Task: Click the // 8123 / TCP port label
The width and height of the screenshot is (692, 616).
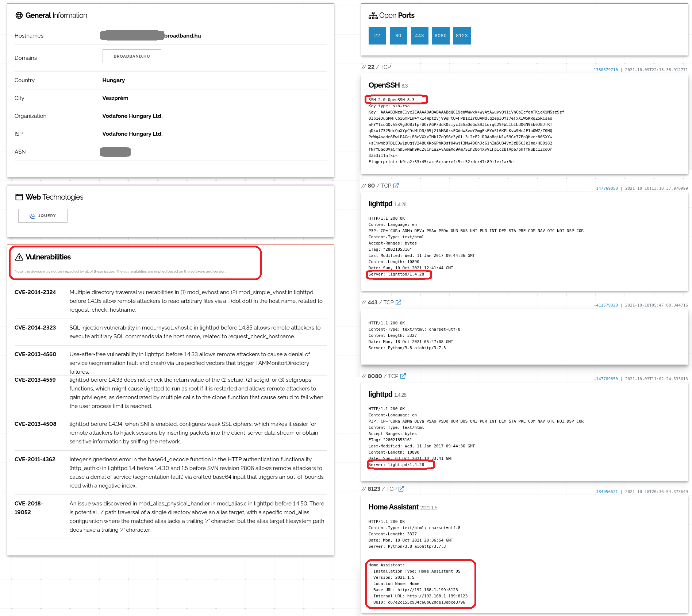Action: click(x=379, y=489)
